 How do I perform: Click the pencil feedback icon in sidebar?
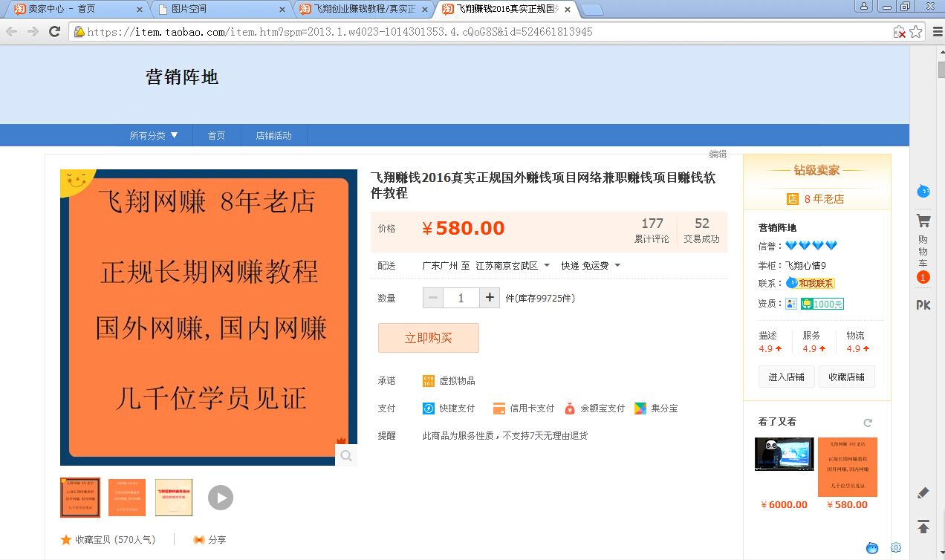(923, 492)
